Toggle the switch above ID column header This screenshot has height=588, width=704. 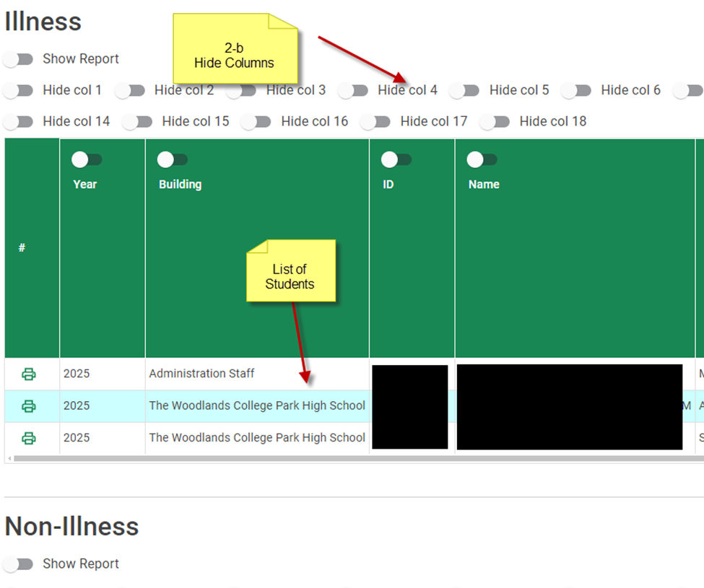pyautogui.click(x=397, y=159)
